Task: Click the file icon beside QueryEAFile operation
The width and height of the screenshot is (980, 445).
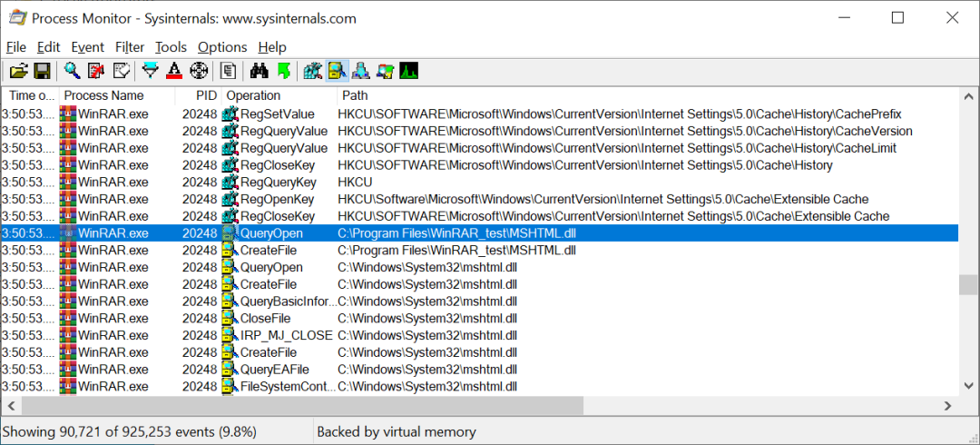Action: (230, 369)
